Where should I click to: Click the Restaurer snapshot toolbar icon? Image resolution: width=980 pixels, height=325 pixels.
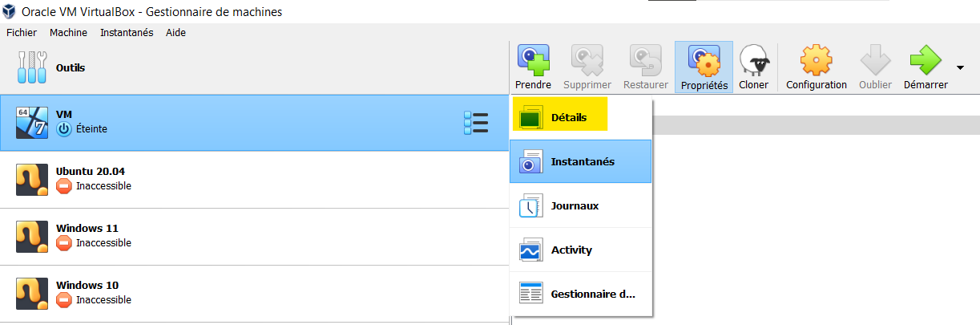tap(645, 62)
